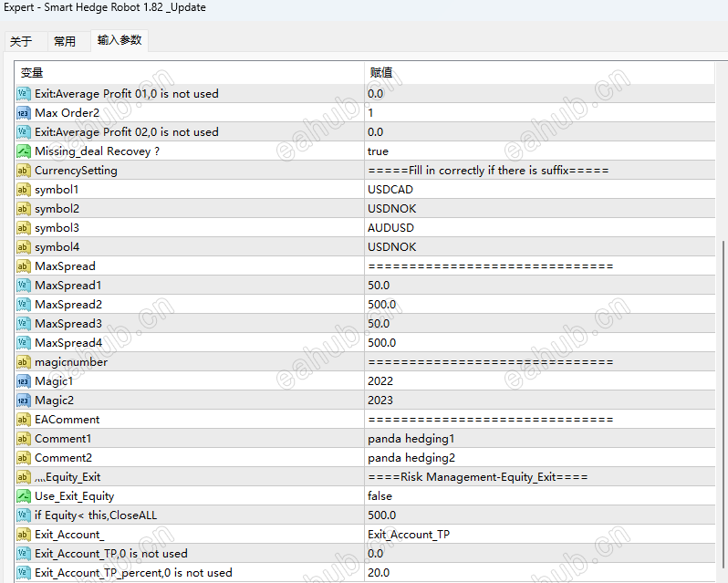This screenshot has width=728, height=583.
Task: Edit the Max Order2 value 1
Action: click(x=370, y=113)
